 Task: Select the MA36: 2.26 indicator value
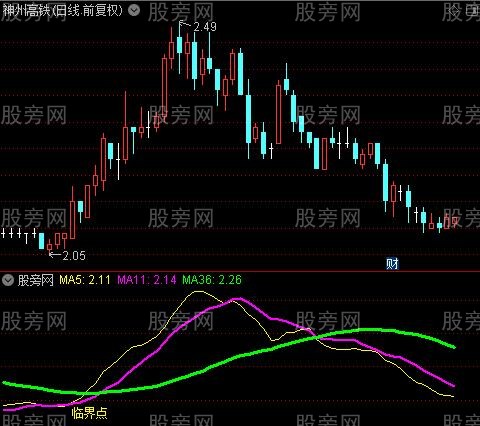coord(212,280)
